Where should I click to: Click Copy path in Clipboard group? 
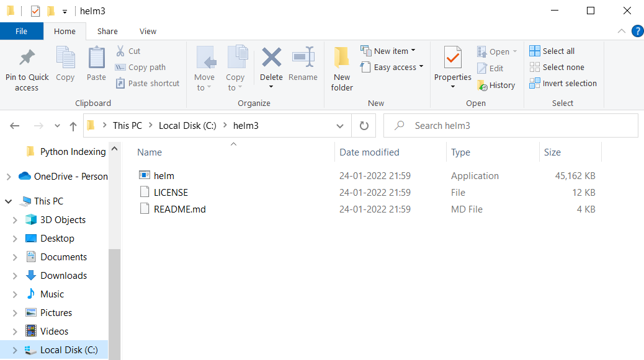tap(140, 68)
